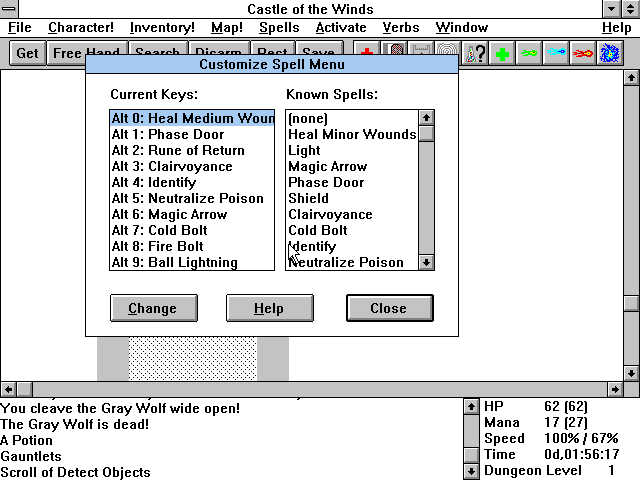Click the Get toolbar button
This screenshot has height=480, width=640.
[27, 53]
